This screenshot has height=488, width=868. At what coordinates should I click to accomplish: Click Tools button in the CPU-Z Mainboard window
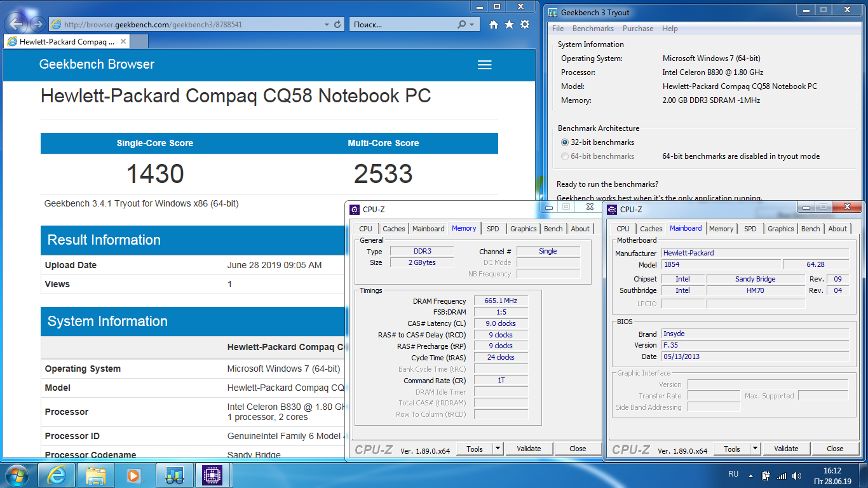732,449
